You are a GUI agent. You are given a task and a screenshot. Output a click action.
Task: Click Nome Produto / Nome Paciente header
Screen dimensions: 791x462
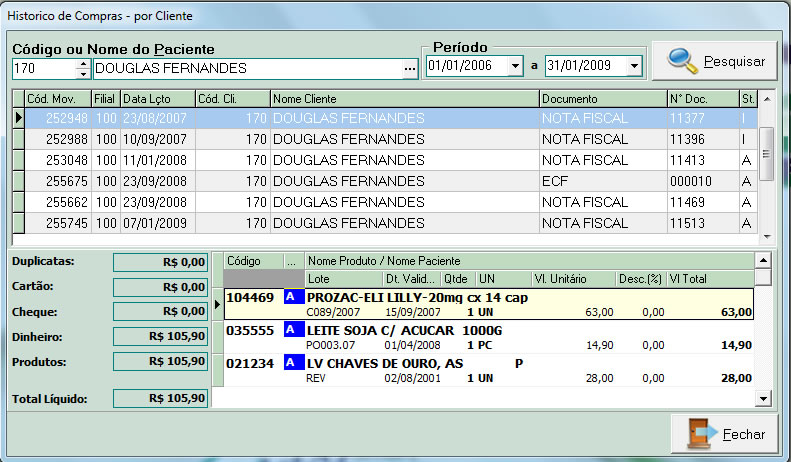(x=530, y=261)
